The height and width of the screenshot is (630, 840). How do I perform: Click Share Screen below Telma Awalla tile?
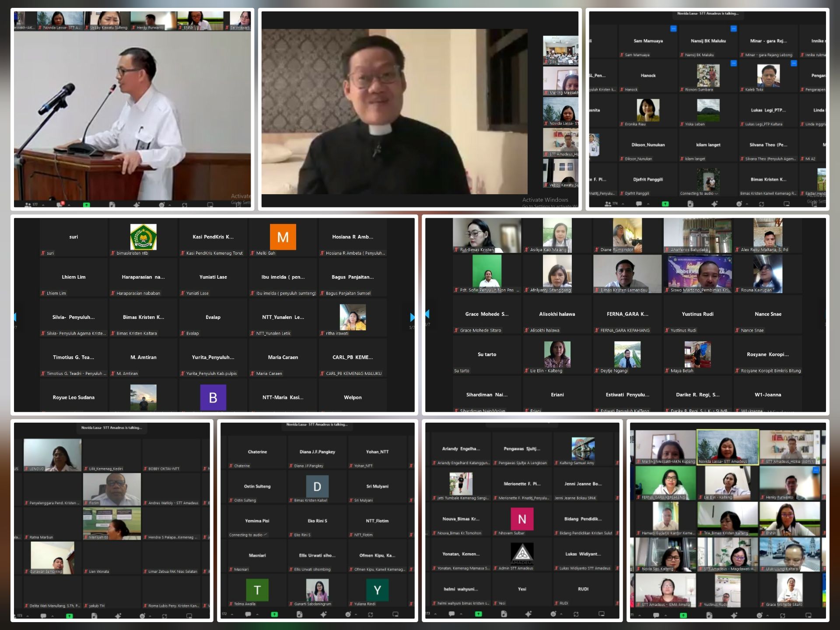[x=274, y=614]
